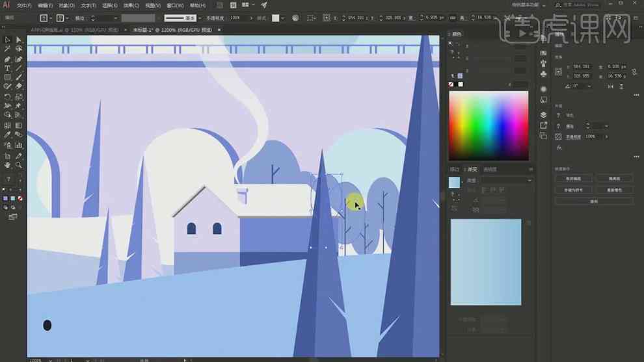
Task: Click second-row left quick action button
Action: click(x=573, y=190)
